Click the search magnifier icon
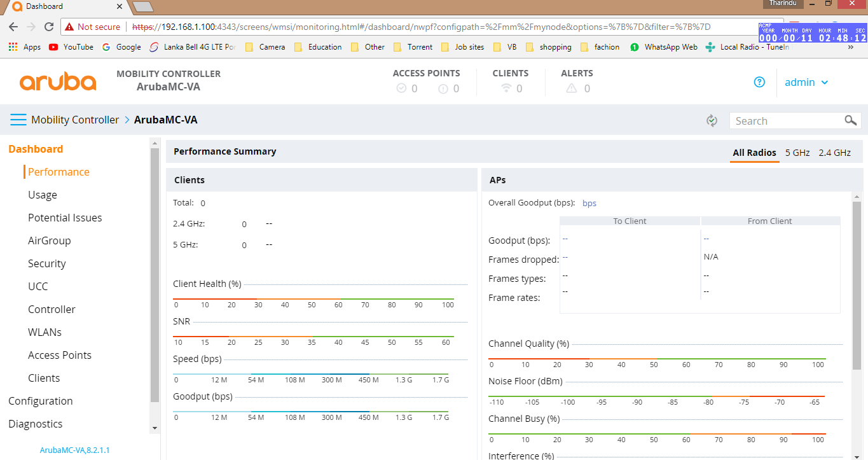Screen dimensions: 868x460 pyautogui.click(x=851, y=120)
